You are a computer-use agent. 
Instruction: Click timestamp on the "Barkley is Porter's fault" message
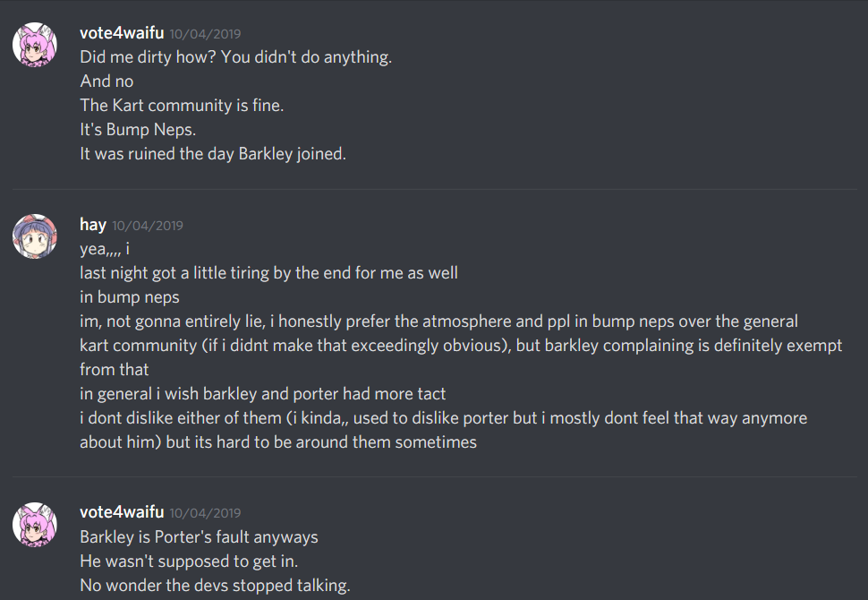pyautogui.click(x=205, y=513)
